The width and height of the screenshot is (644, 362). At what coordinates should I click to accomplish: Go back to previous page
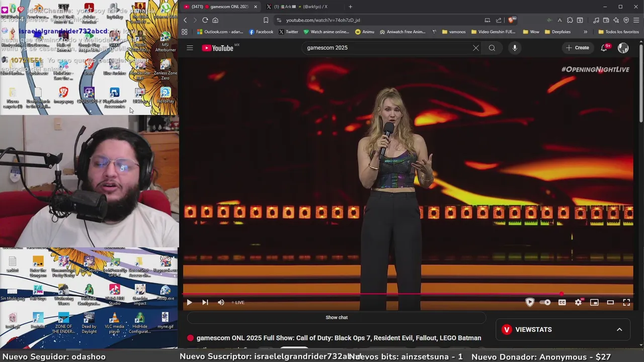tap(185, 20)
